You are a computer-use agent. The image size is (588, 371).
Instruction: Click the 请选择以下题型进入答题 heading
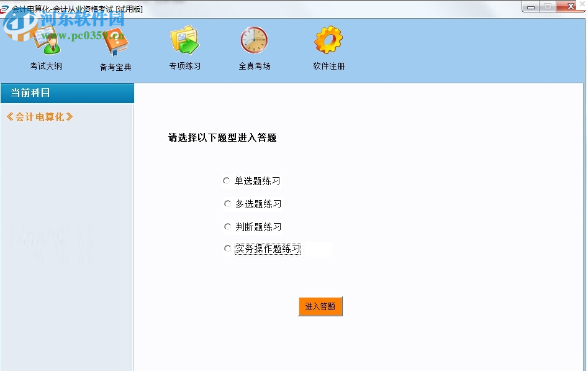(x=222, y=137)
